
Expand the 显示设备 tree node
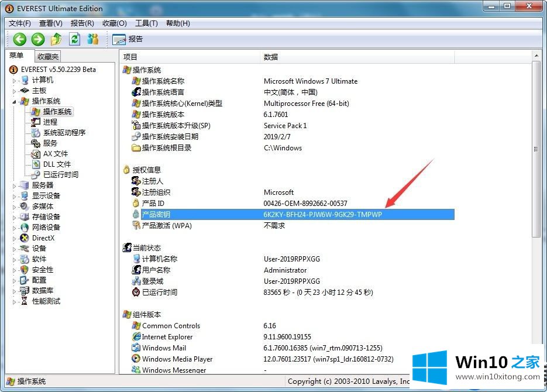14,197
